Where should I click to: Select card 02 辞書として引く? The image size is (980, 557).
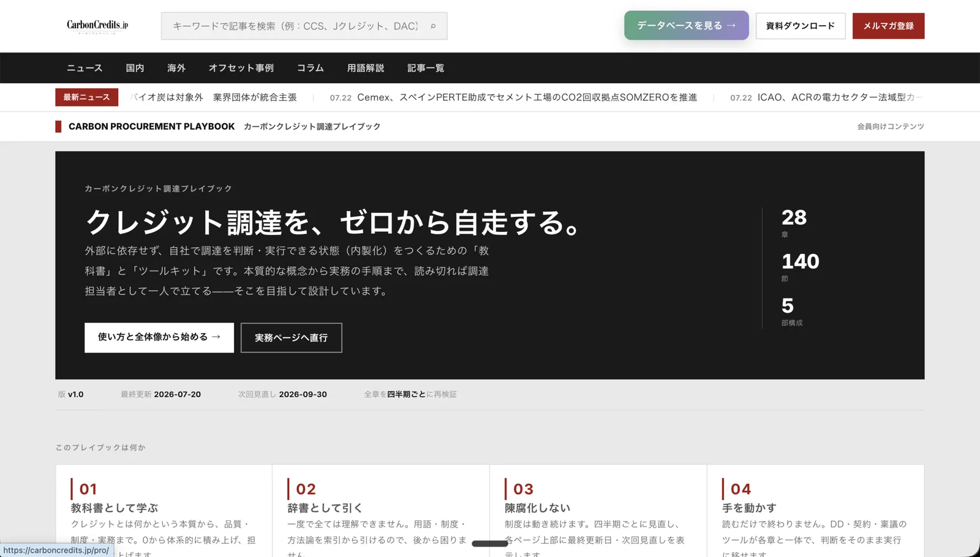pos(381,510)
